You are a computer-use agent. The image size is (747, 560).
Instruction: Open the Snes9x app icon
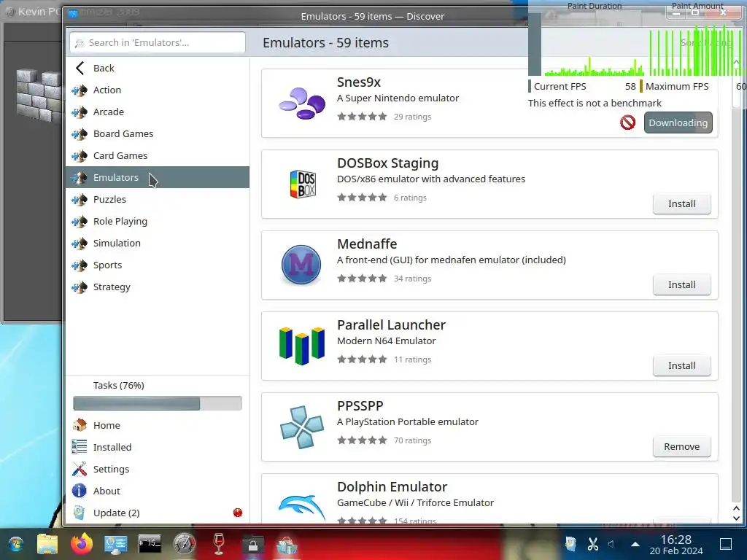(x=302, y=104)
